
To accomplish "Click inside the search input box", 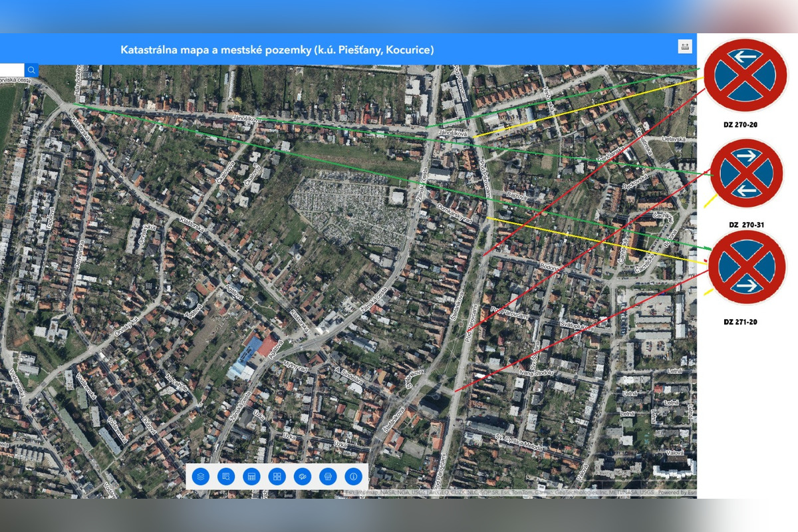I will tap(12, 69).
